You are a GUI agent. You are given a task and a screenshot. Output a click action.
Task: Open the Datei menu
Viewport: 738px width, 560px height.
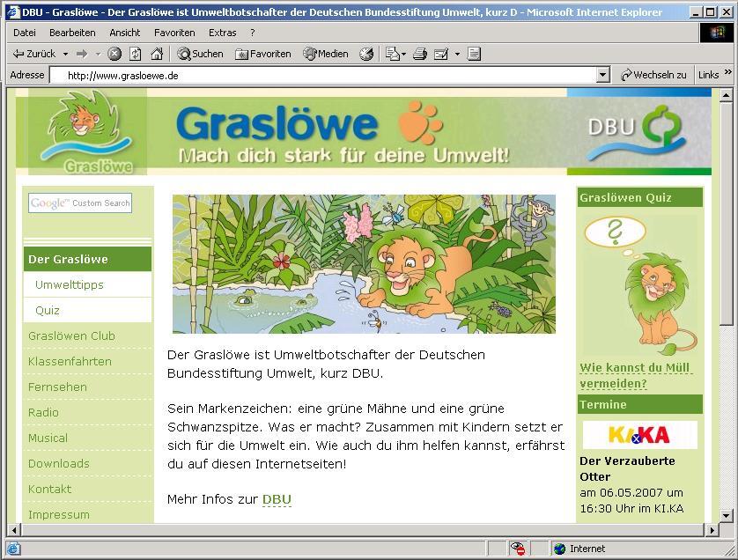click(x=24, y=33)
